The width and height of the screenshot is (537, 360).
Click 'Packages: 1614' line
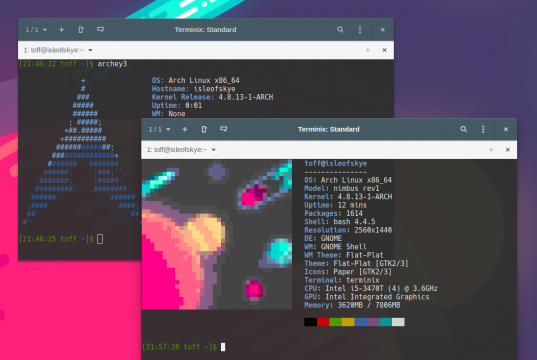tap(333, 213)
